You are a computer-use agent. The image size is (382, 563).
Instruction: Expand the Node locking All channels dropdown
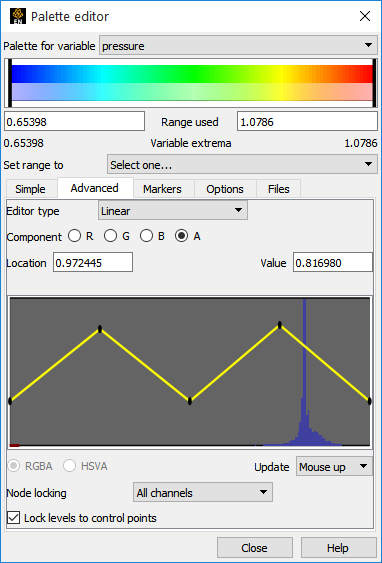pos(203,492)
